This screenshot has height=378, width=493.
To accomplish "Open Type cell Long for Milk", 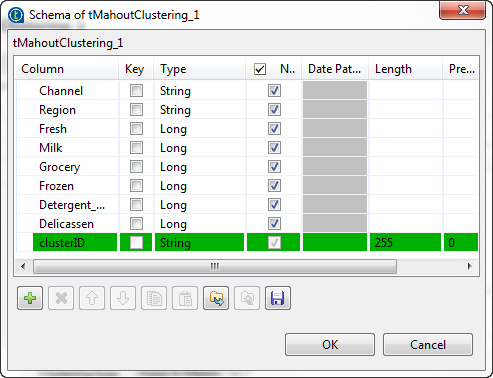I will [199, 148].
